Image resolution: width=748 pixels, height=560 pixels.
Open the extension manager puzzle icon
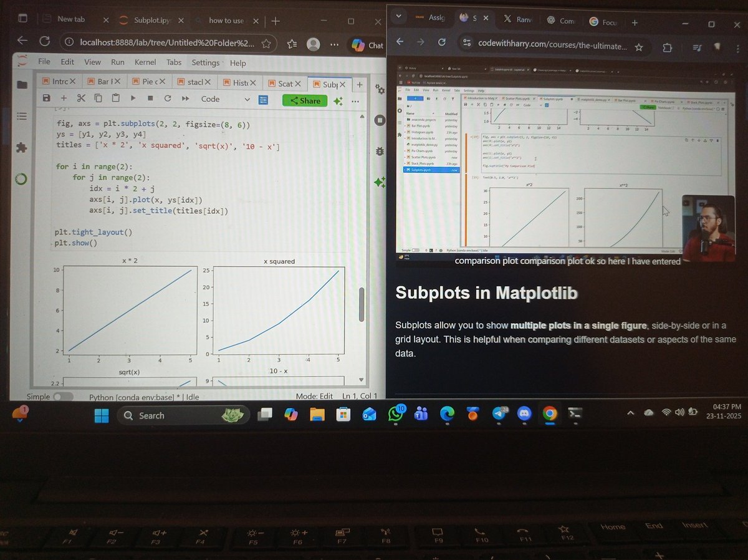(x=22, y=148)
